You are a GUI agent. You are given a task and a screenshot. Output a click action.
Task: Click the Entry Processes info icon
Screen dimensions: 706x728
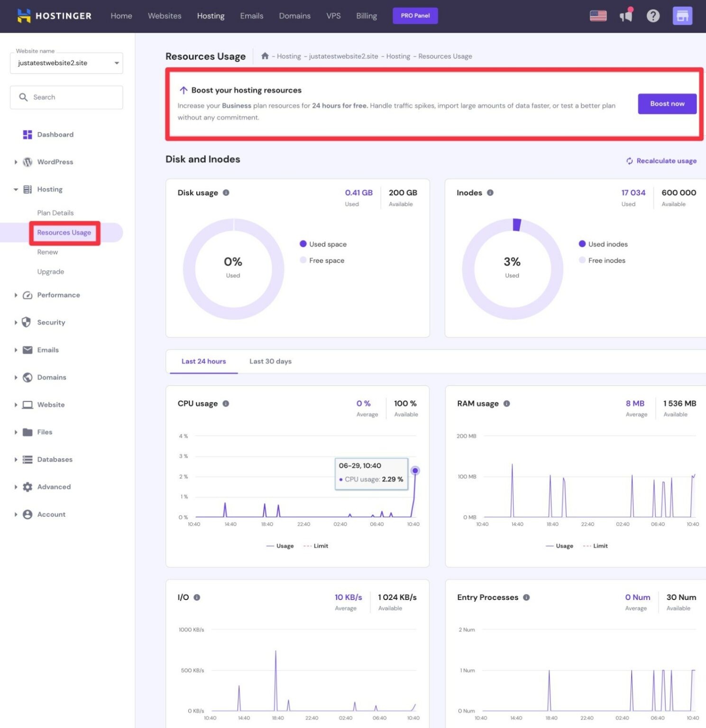pos(526,597)
